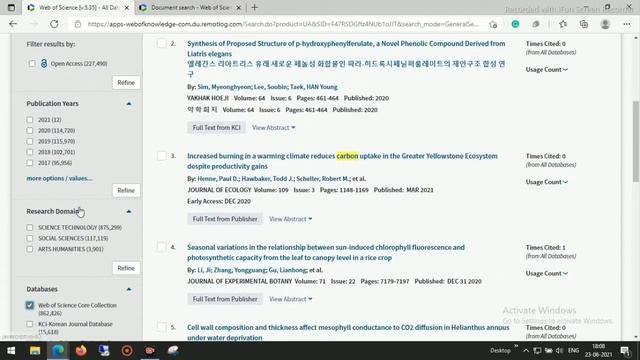Collapse the Databases section
The image size is (640, 360).
click(x=129, y=289)
